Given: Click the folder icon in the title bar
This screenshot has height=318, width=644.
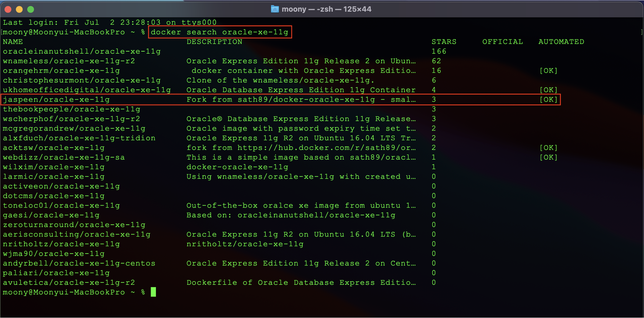Looking at the screenshot, I should pyautogui.click(x=275, y=9).
